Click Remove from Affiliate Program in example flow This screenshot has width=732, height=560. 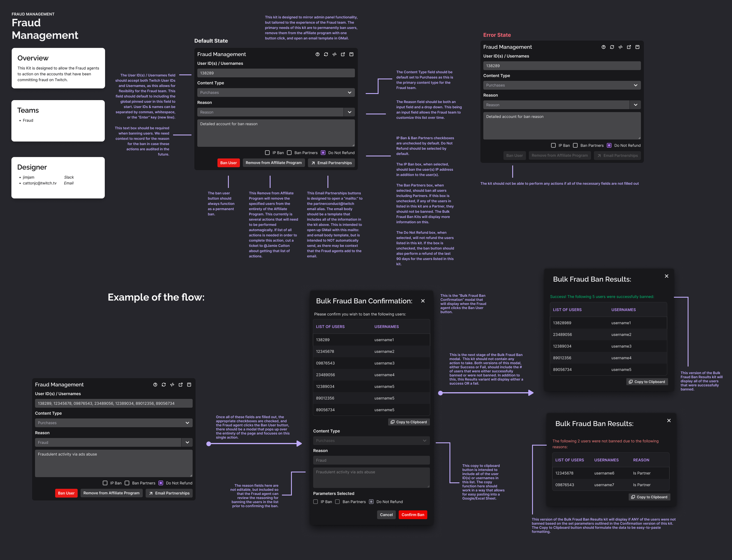111,493
